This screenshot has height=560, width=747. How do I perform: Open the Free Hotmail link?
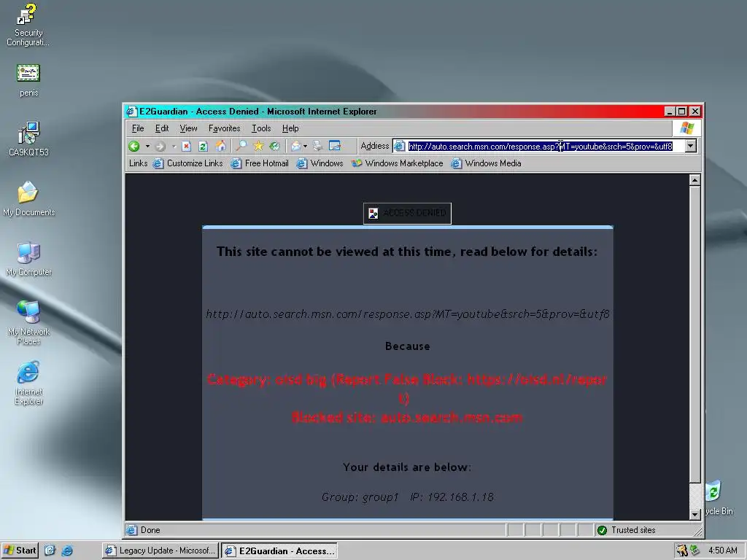(260, 163)
